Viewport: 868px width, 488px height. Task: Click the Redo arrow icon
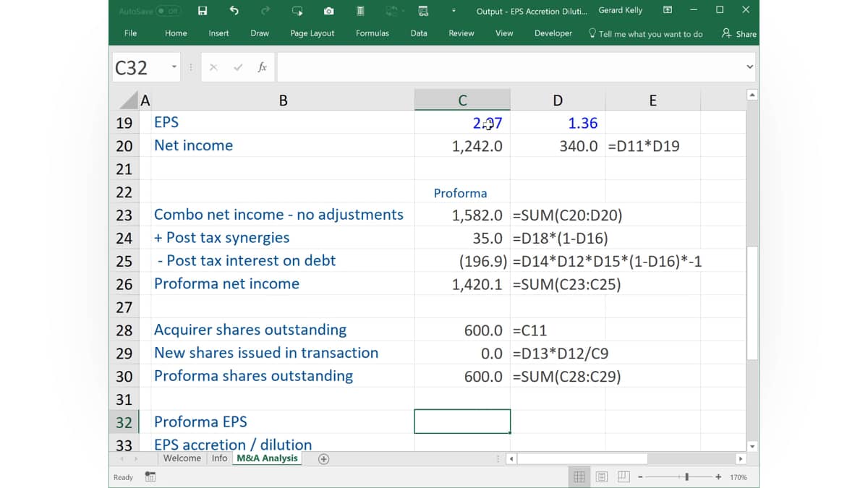click(265, 11)
